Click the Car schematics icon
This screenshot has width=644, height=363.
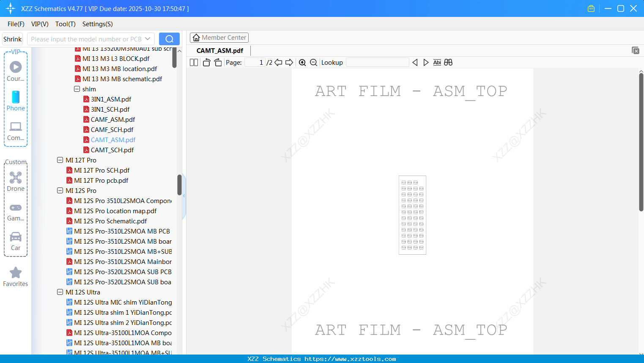click(x=16, y=240)
